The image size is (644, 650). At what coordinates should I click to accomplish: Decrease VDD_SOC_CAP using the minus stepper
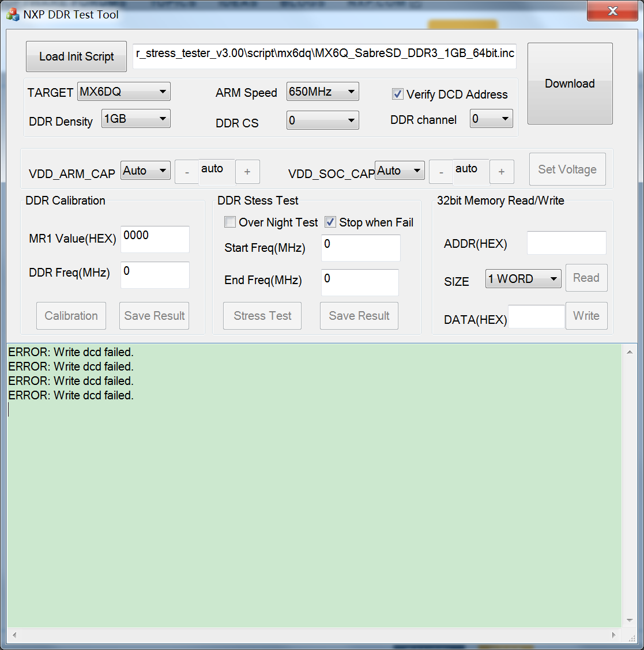[x=441, y=171]
